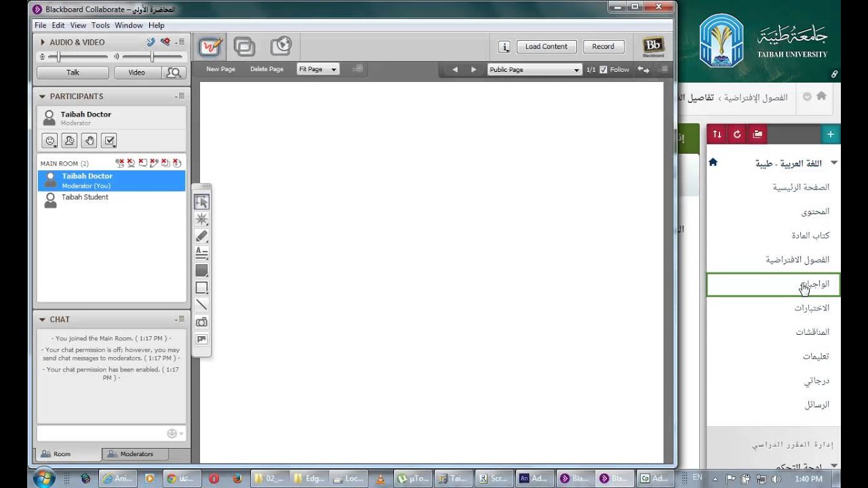Toggle the Follow checkbox
Screen dimensions: 868x488
coord(604,69)
